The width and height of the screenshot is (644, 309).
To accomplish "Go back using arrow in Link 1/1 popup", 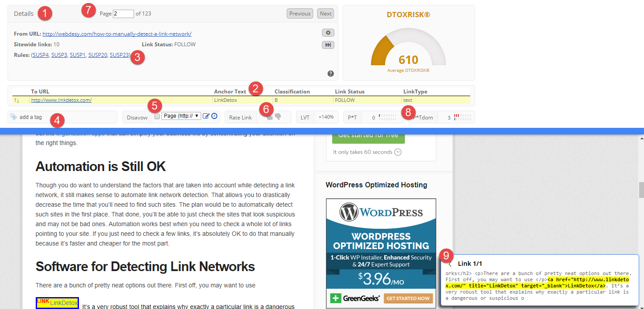I will pos(450,264).
